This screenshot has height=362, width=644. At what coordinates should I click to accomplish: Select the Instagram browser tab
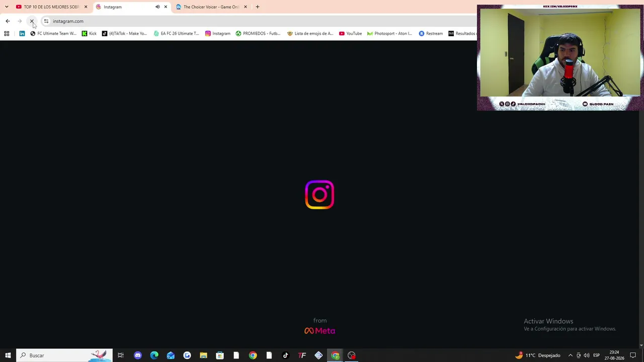click(x=131, y=7)
